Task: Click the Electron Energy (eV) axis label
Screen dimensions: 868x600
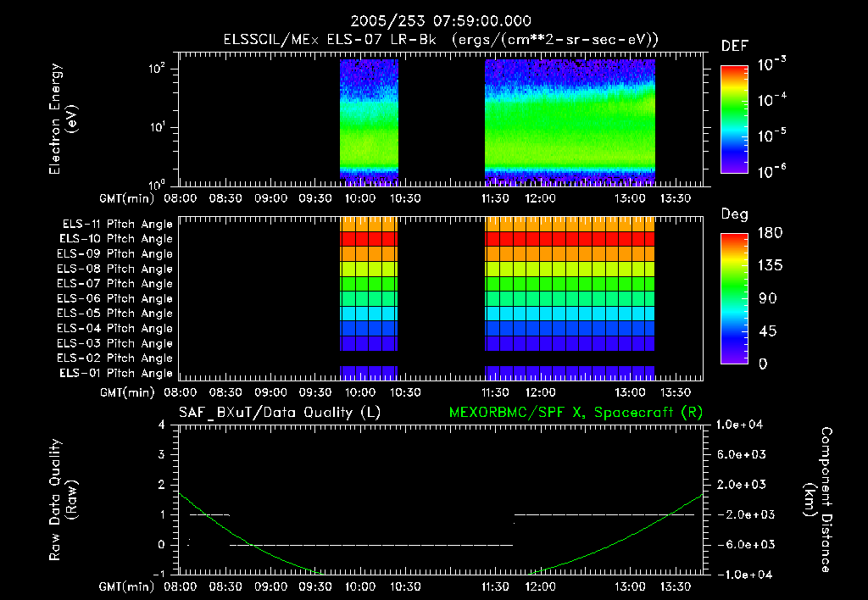Action: pyautogui.click(x=63, y=119)
